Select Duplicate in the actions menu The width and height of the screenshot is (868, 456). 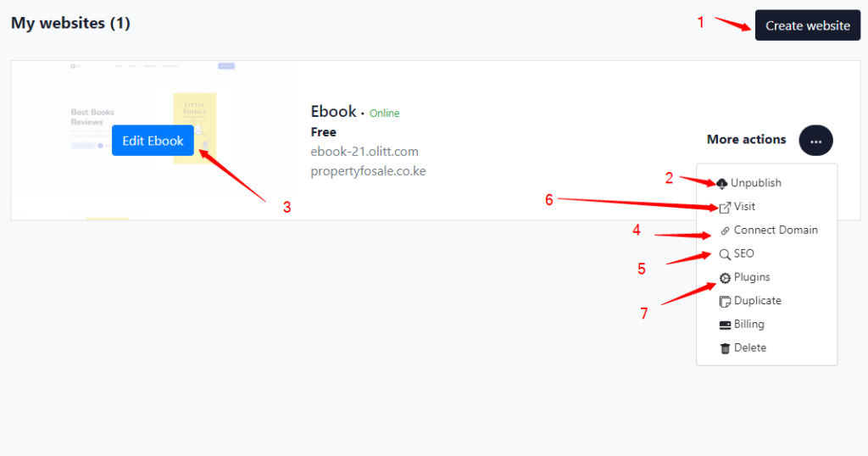click(757, 300)
